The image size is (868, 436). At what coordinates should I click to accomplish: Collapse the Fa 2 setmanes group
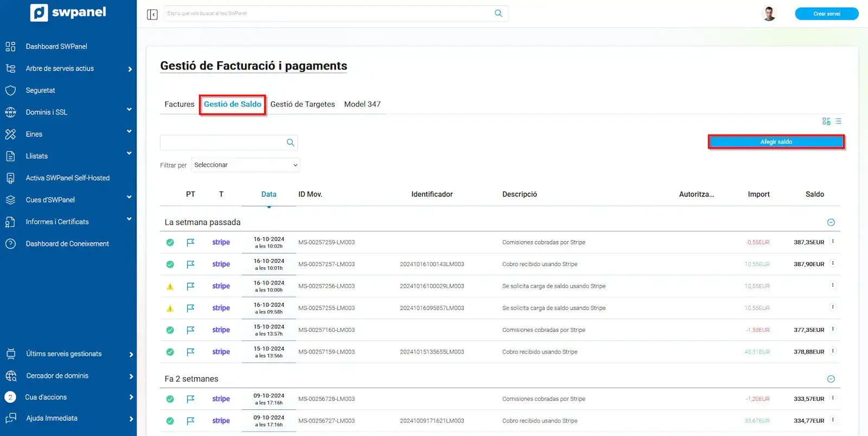pos(831,379)
